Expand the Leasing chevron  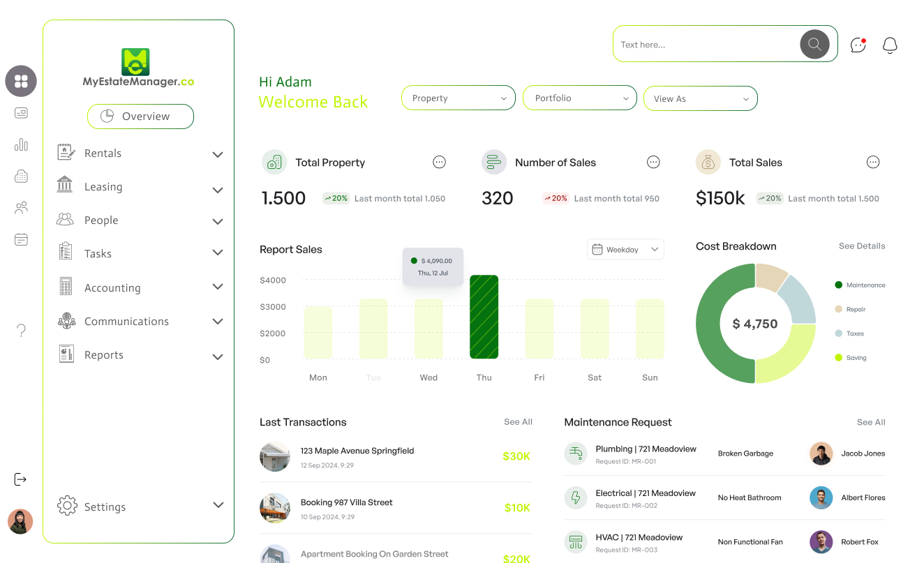pyautogui.click(x=218, y=190)
